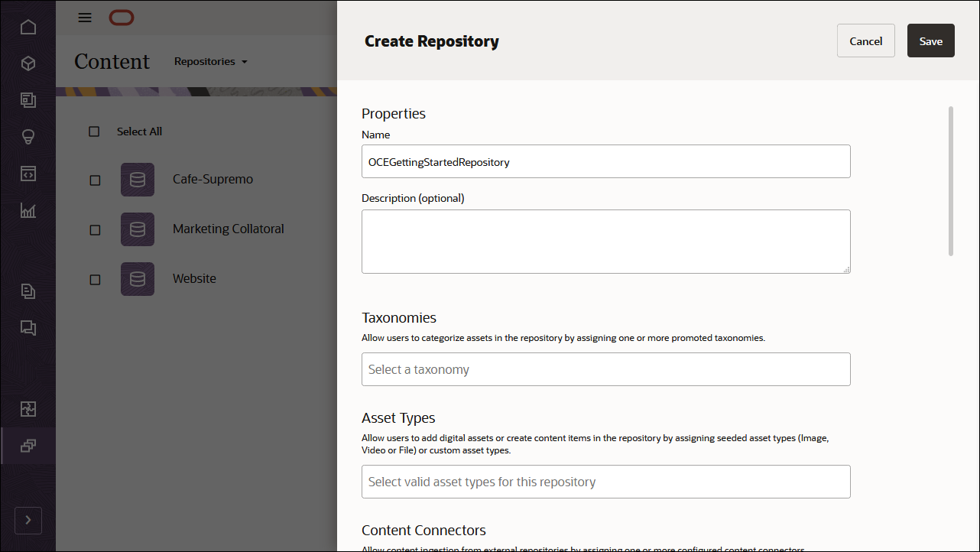Open the Sites section from the sidebar
This screenshot has height=552, width=980.
point(28,100)
